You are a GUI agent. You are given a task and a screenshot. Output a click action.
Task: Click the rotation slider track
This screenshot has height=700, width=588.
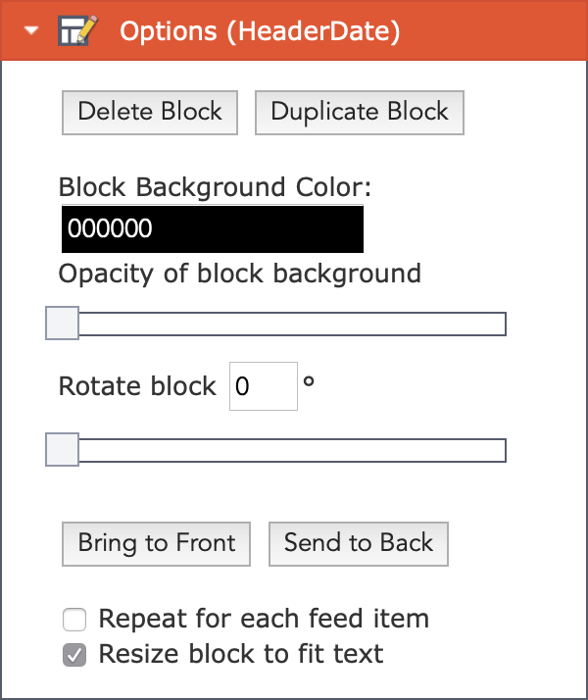[292, 450]
